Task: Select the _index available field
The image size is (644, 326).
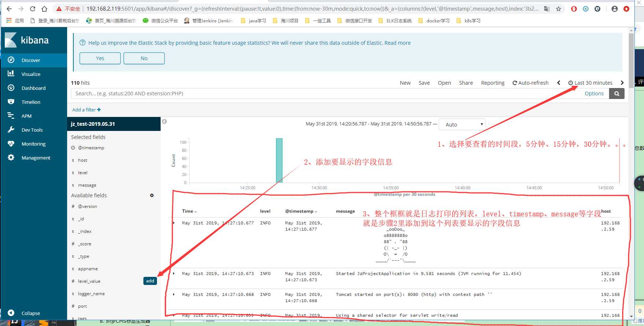Action: [85, 231]
